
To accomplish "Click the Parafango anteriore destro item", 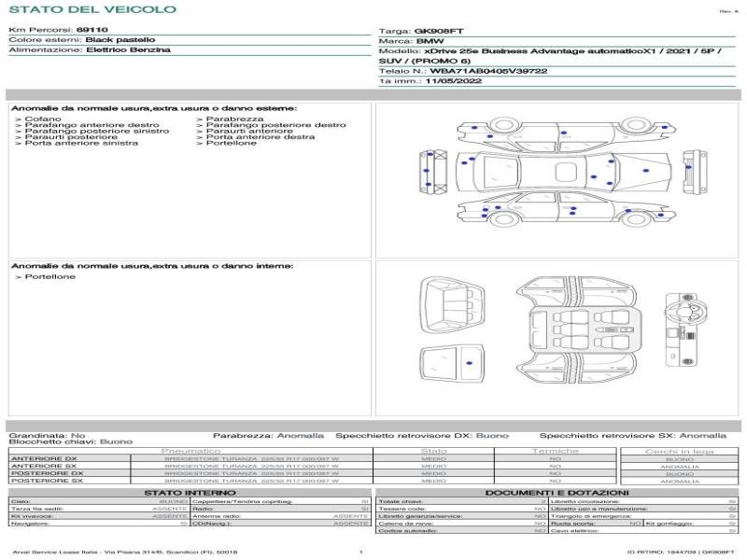I will (x=92, y=125).
